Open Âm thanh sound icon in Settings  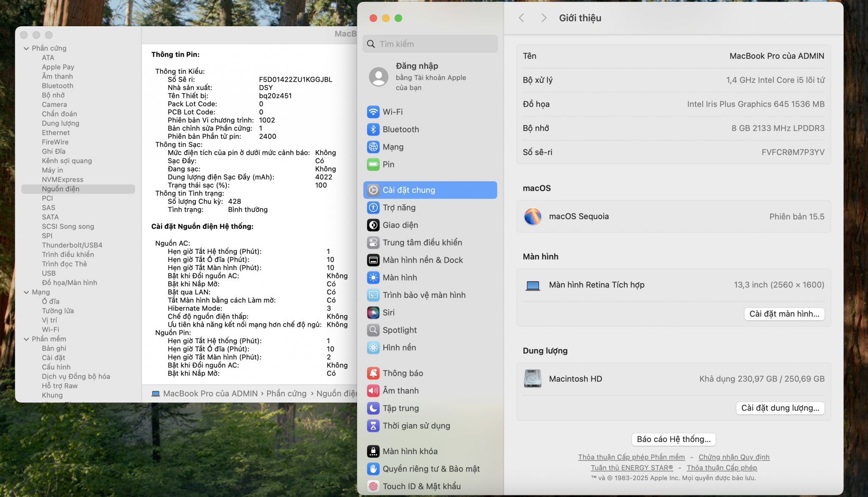point(373,391)
